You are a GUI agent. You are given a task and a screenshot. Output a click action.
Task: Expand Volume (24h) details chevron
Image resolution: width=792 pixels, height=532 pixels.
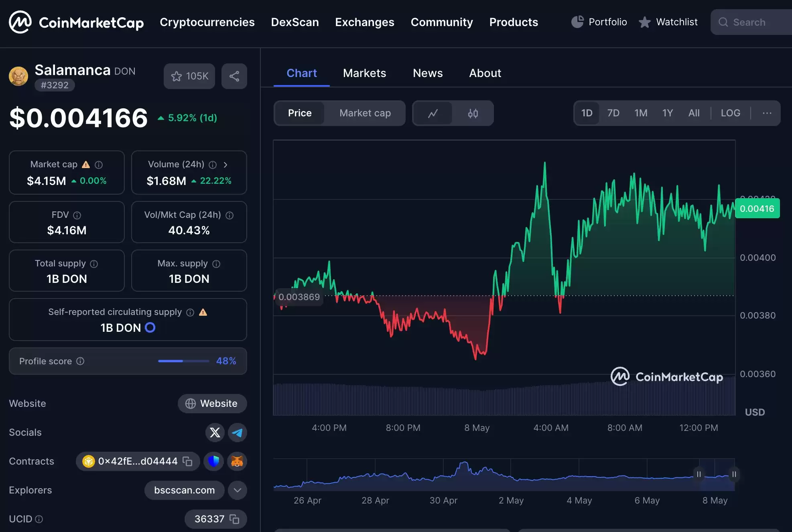click(x=225, y=164)
